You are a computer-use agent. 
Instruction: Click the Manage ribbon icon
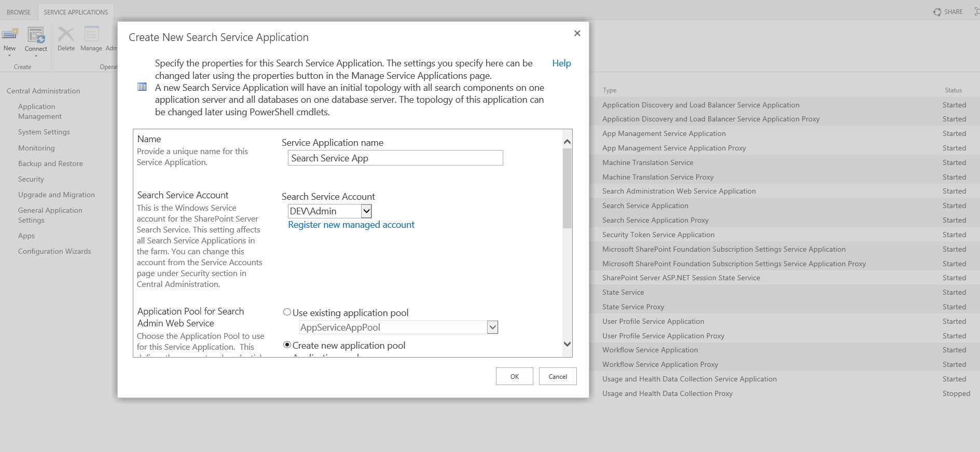(91, 35)
